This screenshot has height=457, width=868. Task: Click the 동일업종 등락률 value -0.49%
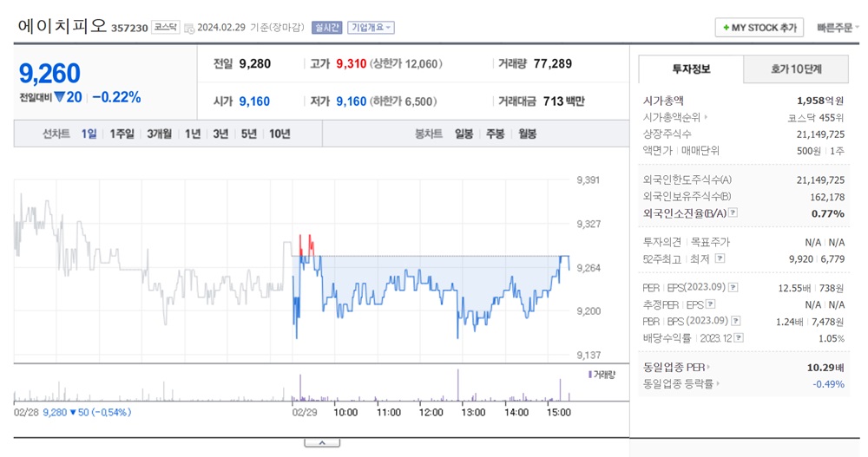[x=829, y=384]
